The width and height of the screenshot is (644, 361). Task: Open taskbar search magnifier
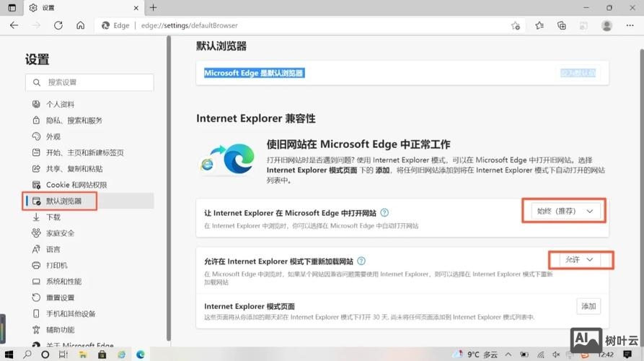27,355
